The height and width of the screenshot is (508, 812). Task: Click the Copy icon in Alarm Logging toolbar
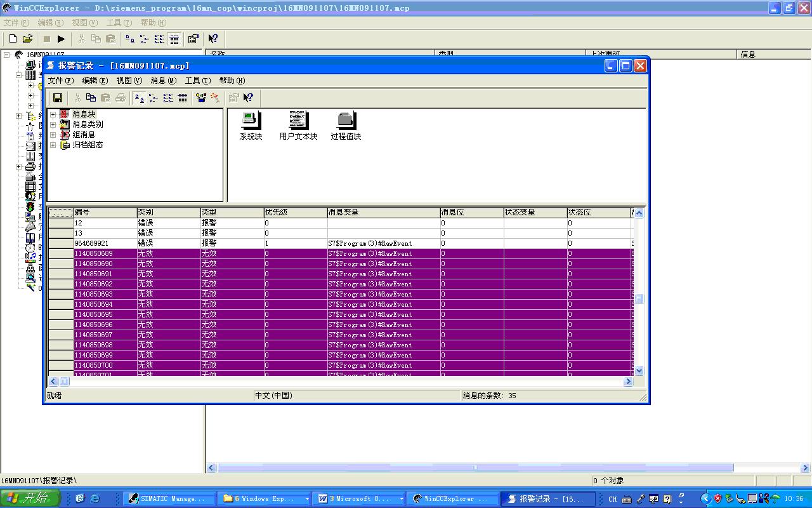(x=91, y=98)
